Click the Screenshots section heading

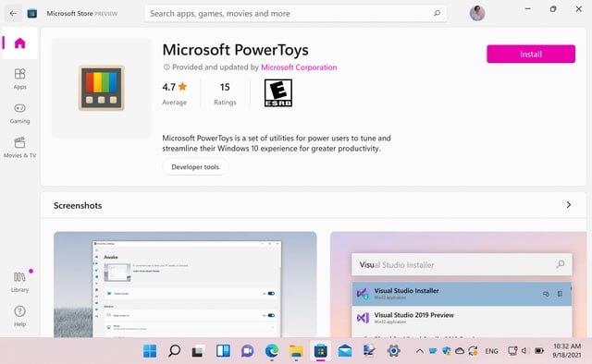(78, 206)
